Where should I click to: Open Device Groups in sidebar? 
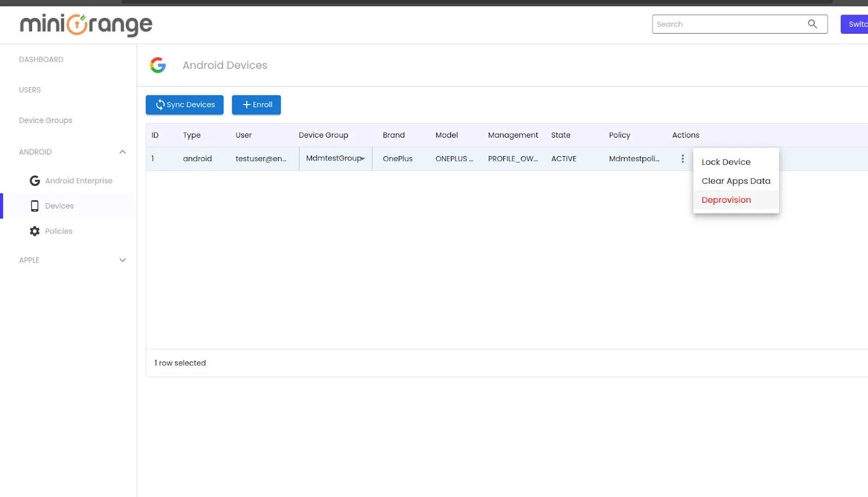[x=46, y=120]
